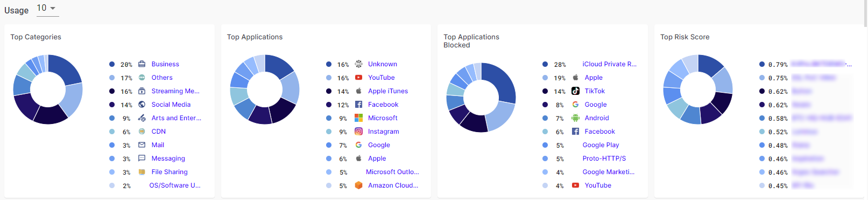868x200 pixels.
Task: Click the Android icon in Blocked applications
Action: [575, 118]
